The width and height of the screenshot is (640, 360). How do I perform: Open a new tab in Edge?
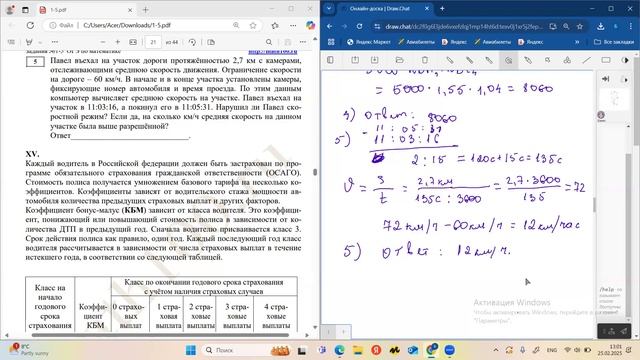pos(145,10)
